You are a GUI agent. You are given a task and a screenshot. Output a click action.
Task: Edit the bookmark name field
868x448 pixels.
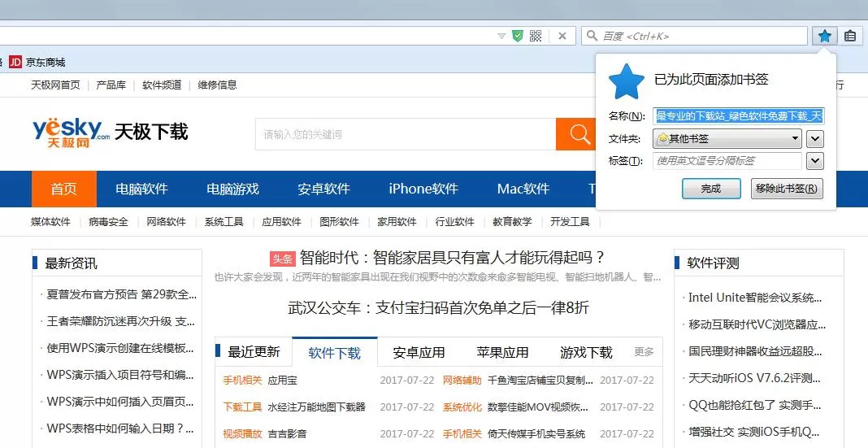click(739, 115)
